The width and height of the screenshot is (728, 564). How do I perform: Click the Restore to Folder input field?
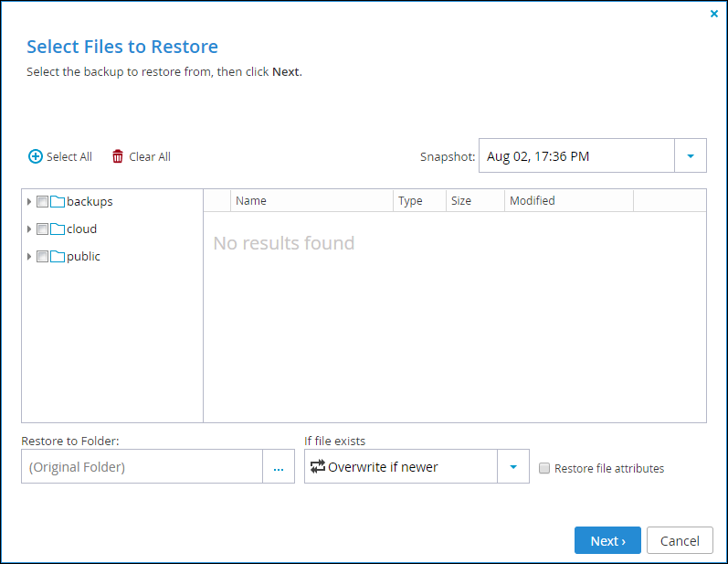pos(142,466)
